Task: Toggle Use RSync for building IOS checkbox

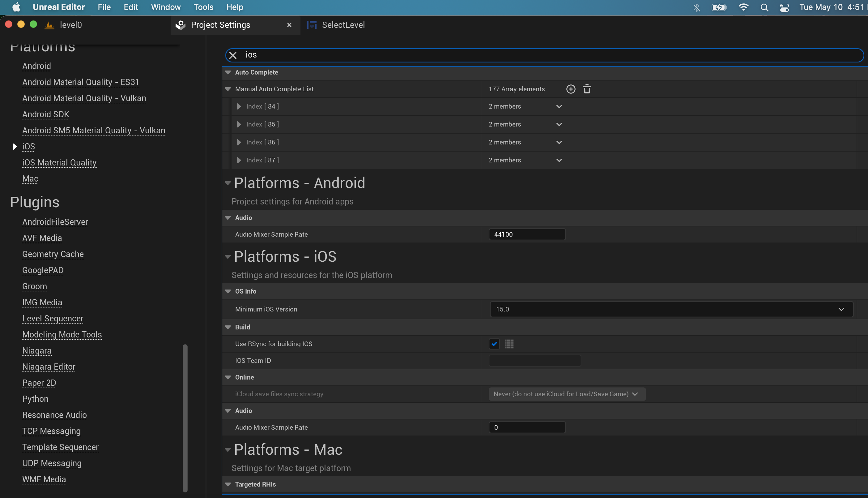Action: click(x=494, y=344)
